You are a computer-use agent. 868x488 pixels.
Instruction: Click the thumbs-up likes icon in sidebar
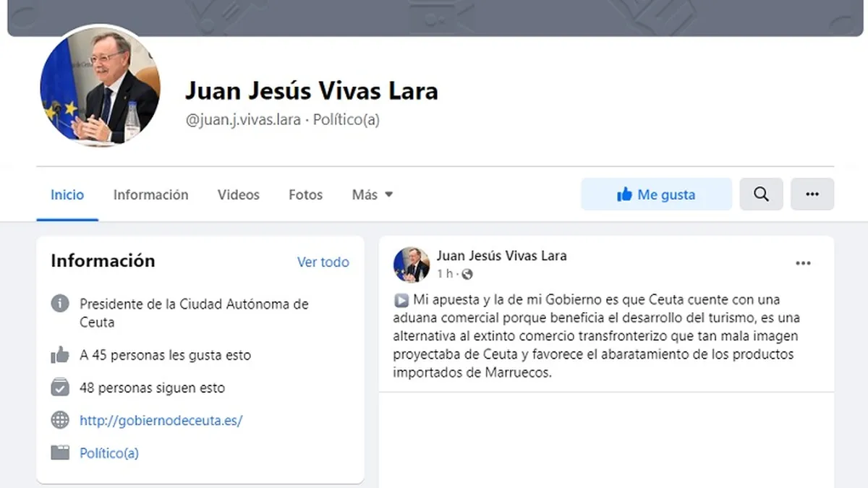tap(60, 355)
